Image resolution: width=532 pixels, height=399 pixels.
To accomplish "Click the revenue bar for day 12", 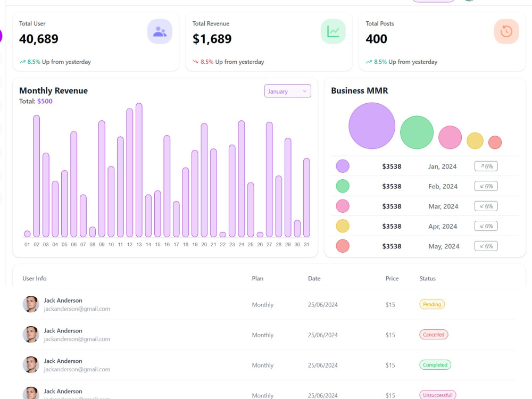I will pos(130,173).
